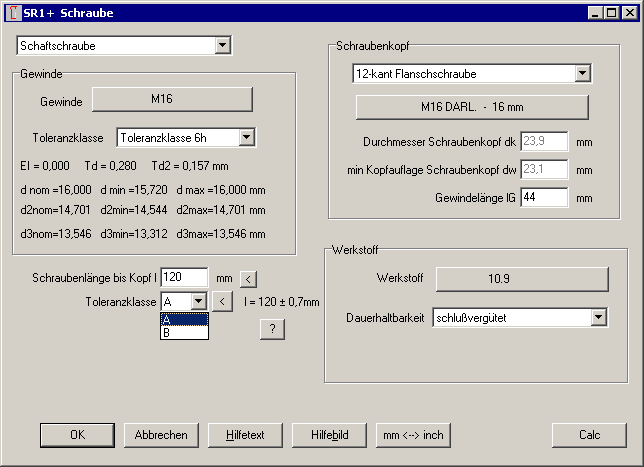Open the Schaftschraube screw type dropdown
The height and width of the screenshot is (467, 644).
(x=222, y=46)
